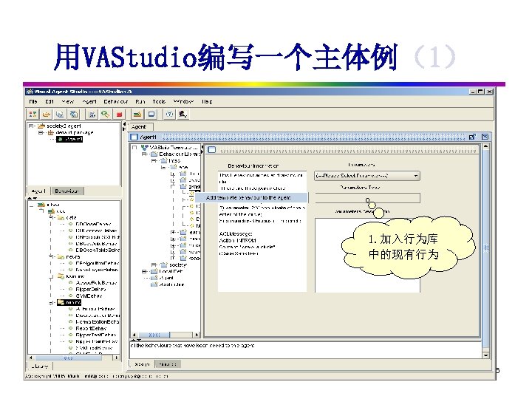
Task: Open the Edit menu
Action: coord(50,101)
